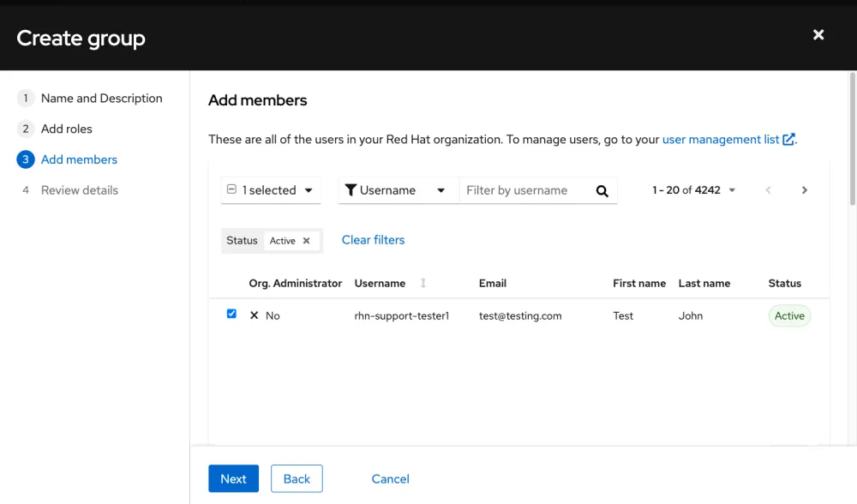The height and width of the screenshot is (504, 857).
Task: Remove the Active status filter chip
Action: point(306,241)
